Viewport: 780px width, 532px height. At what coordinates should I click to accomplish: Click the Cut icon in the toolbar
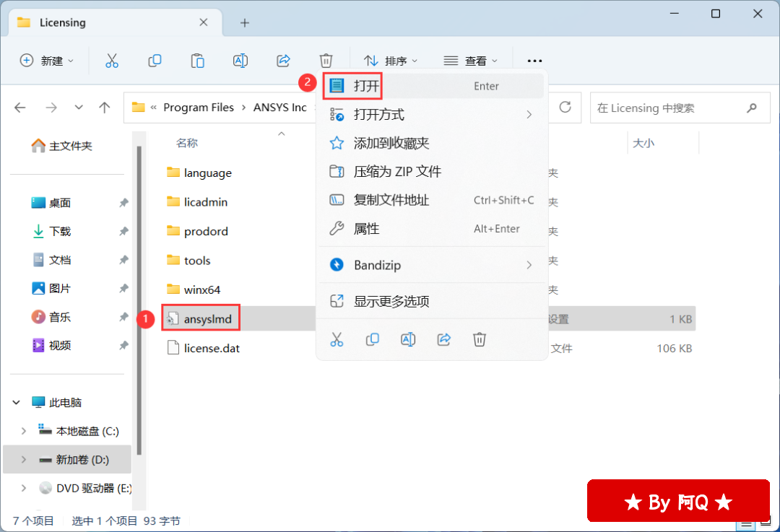click(111, 61)
